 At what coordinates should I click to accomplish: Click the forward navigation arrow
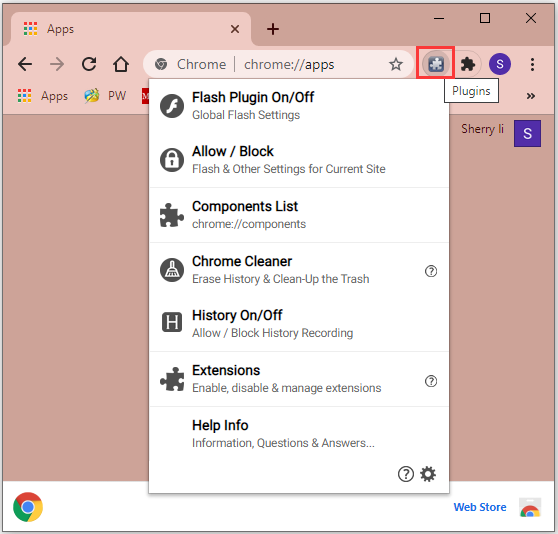pos(57,64)
